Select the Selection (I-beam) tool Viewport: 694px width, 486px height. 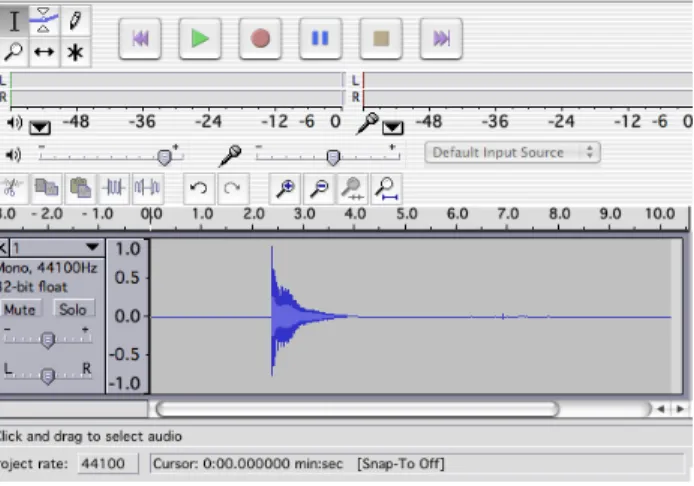tap(14, 21)
